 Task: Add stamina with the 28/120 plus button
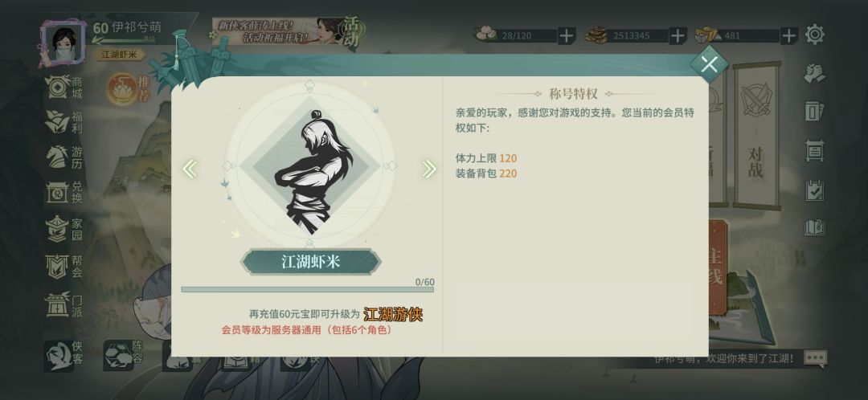(566, 36)
